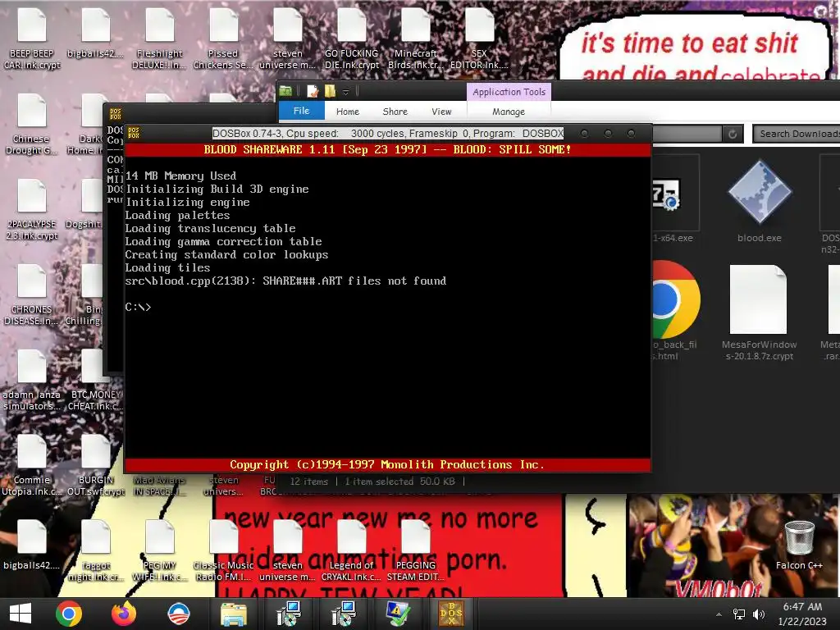This screenshot has height=630, width=840.
Task: Click the DOSBox front window title icon
Action: 134,132
